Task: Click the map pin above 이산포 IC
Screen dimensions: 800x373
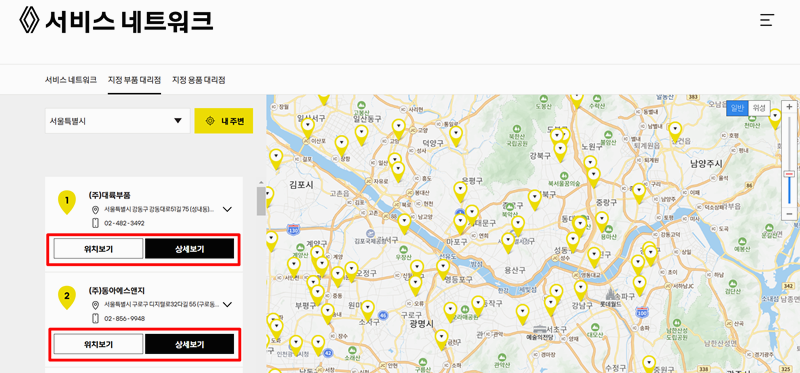Action: click(308, 128)
